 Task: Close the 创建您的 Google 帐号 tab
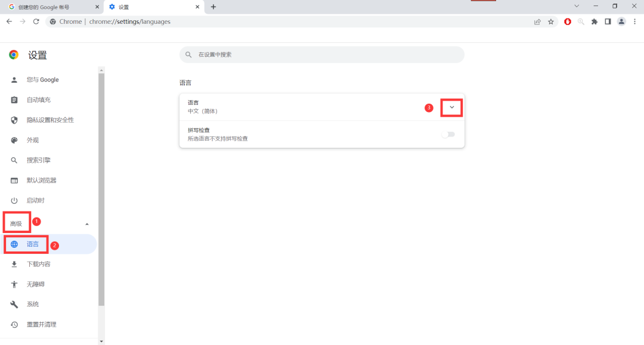tap(97, 7)
